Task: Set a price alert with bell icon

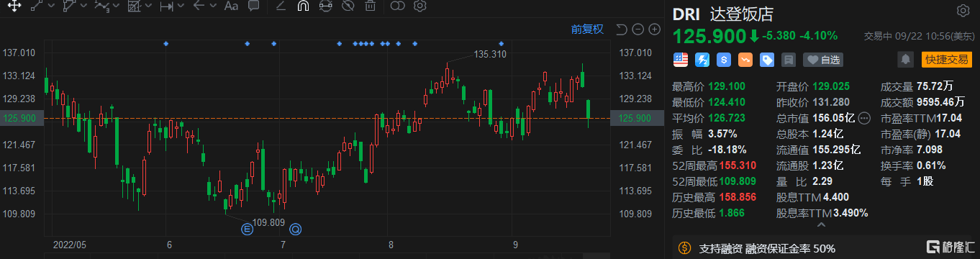Action: pyautogui.click(x=906, y=59)
